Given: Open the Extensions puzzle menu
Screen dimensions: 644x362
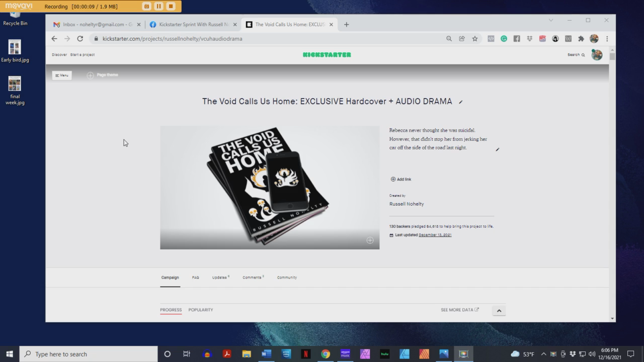Looking at the screenshot, I should point(581,39).
